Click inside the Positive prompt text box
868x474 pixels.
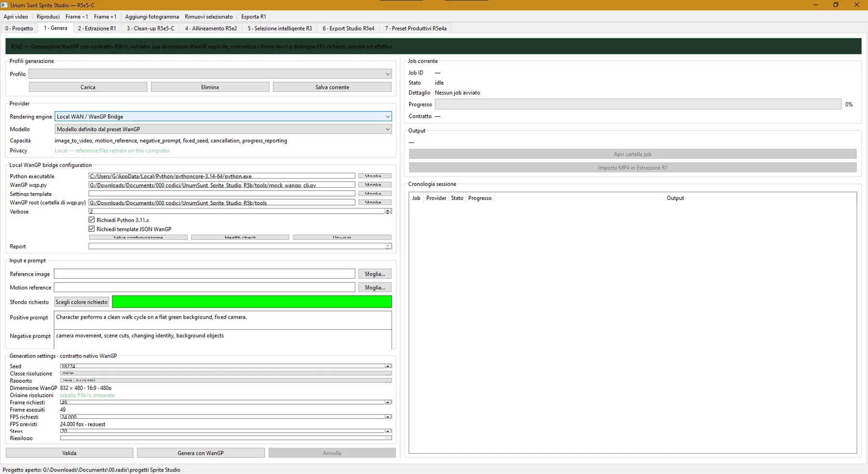[x=223, y=320]
